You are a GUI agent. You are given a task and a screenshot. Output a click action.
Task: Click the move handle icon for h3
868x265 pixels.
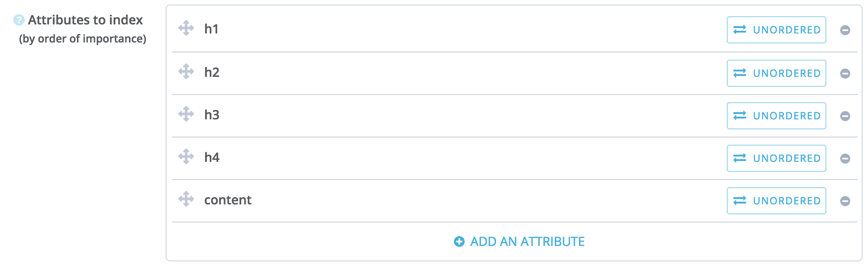186,114
